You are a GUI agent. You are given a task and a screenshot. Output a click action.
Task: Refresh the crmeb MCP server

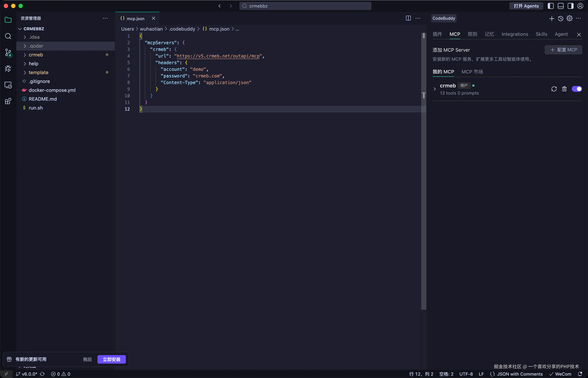[554, 89]
